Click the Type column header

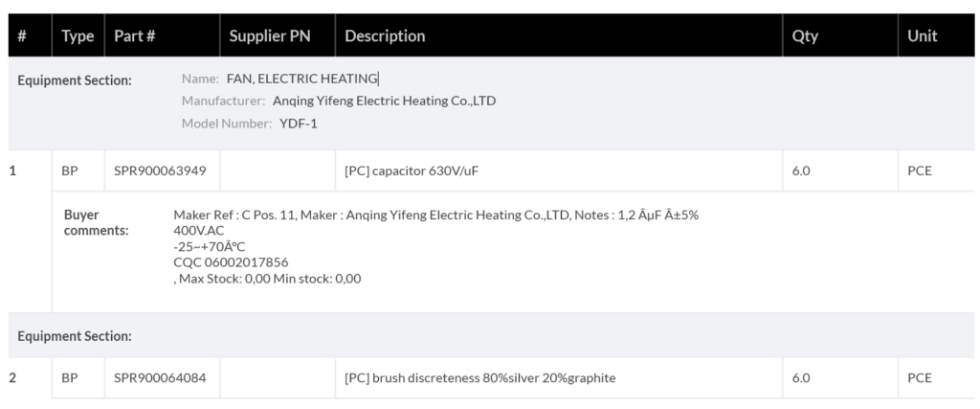(78, 36)
